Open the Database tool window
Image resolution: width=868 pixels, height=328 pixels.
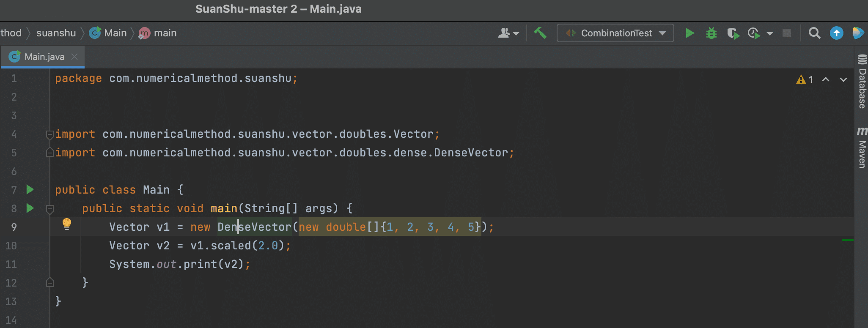(x=862, y=82)
